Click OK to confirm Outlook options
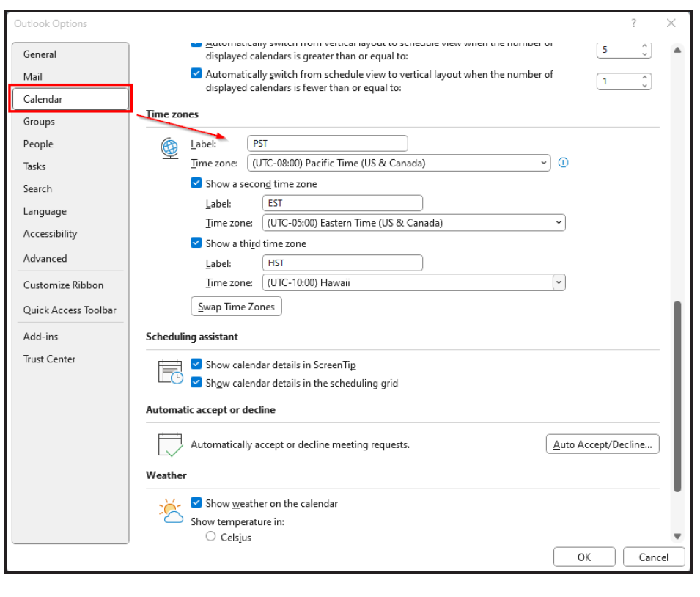This screenshot has height=597, width=700. 583,557
